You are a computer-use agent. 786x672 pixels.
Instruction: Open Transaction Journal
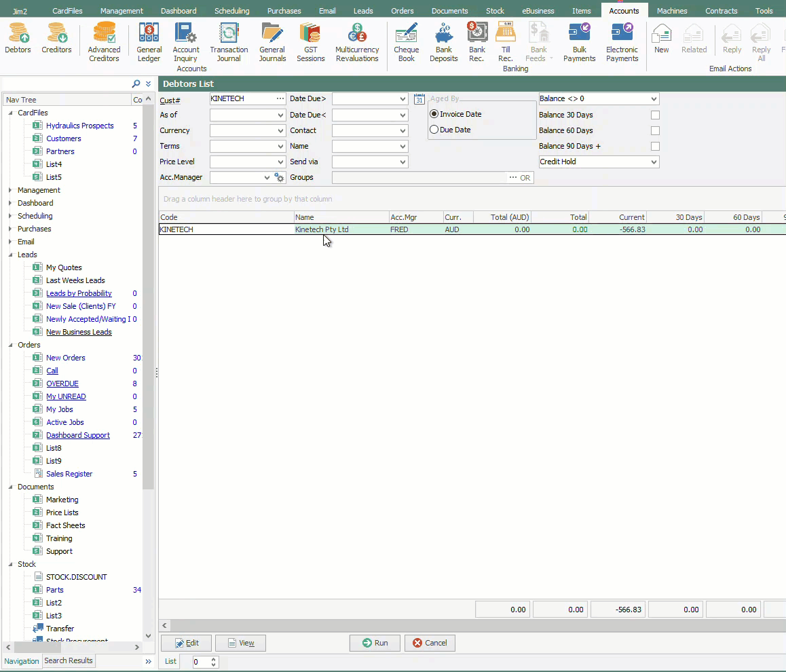click(x=229, y=42)
